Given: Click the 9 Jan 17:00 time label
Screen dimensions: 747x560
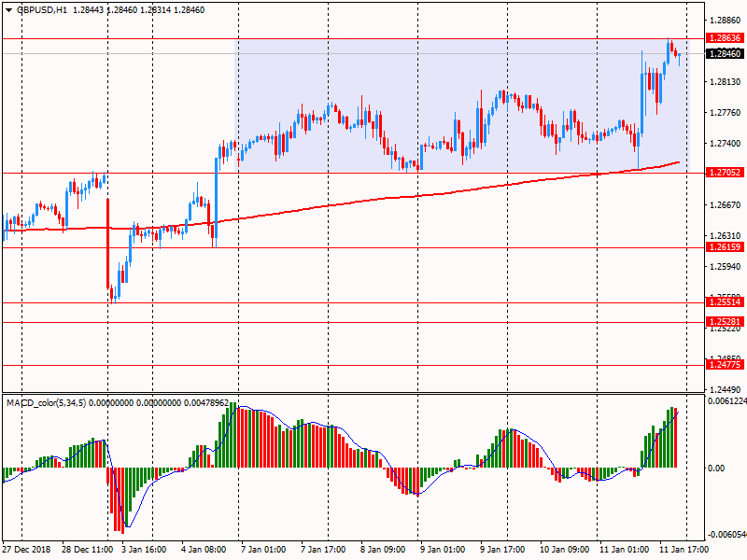Looking at the screenshot, I should tap(503, 550).
